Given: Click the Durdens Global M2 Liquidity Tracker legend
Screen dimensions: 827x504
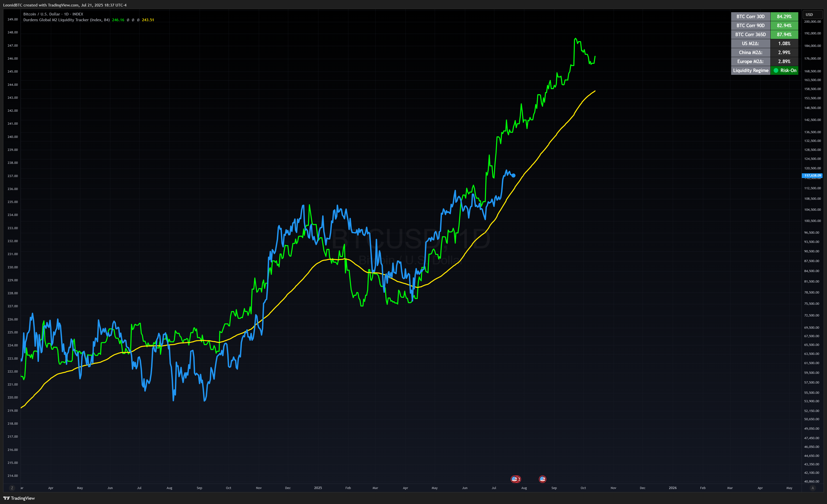Looking at the screenshot, I should pyautogui.click(x=66, y=20).
